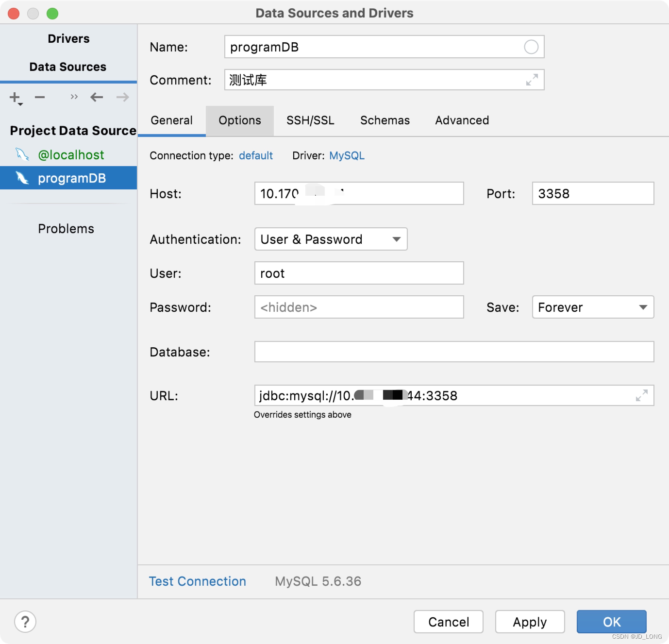Screen dimensions: 669x644
Task: Click the Name input field
Action: (385, 47)
